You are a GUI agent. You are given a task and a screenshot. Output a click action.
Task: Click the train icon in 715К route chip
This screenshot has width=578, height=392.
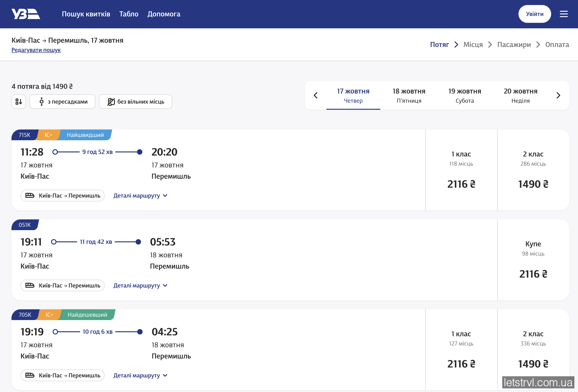click(x=30, y=195)
